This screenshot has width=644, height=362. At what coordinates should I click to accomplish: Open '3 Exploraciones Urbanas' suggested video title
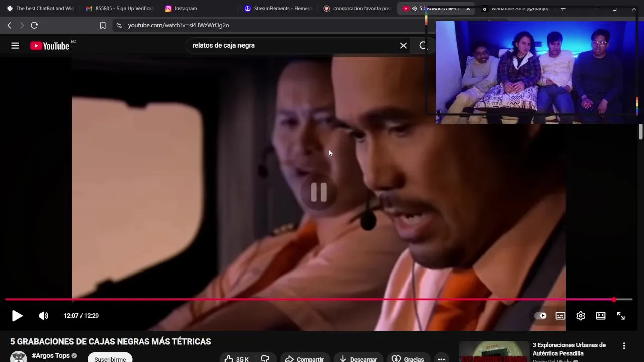pyautogui.click(x=569, y=349)
